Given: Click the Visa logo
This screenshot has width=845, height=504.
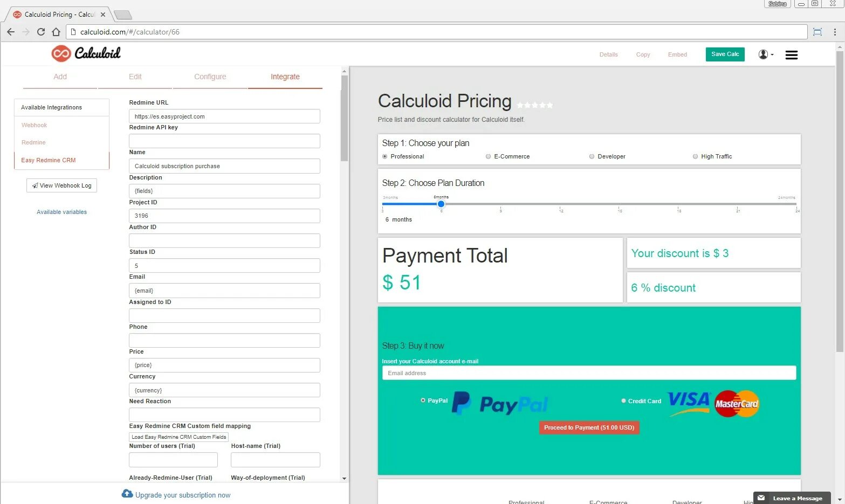Looking at the screenshot, I should tap(689, 403).
